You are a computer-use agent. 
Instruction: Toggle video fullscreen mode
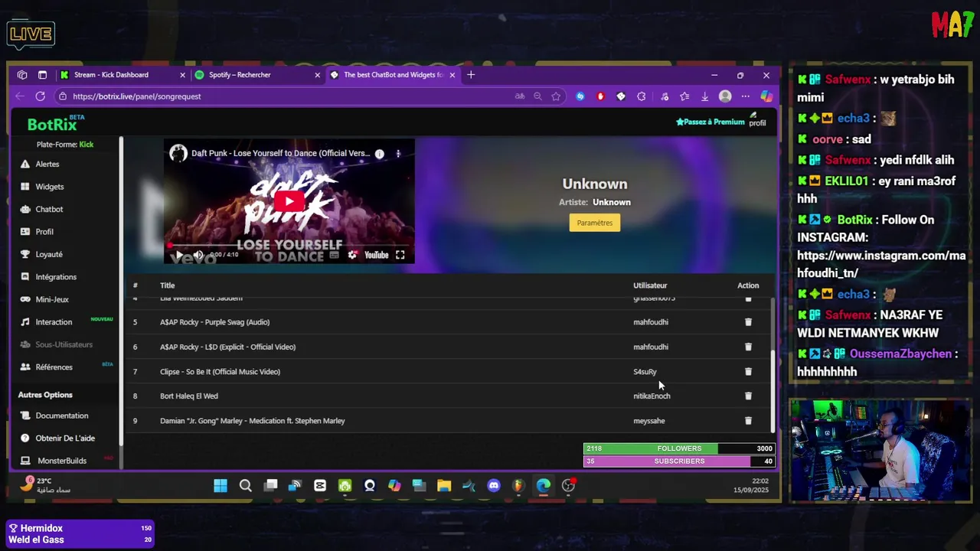(400, 255)
